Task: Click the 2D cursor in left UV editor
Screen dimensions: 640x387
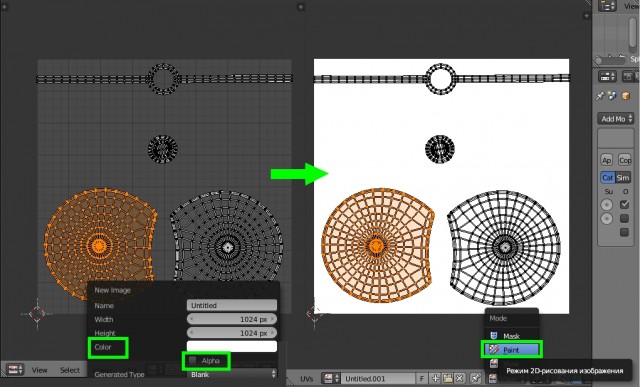Action: (x=37, y=314)
